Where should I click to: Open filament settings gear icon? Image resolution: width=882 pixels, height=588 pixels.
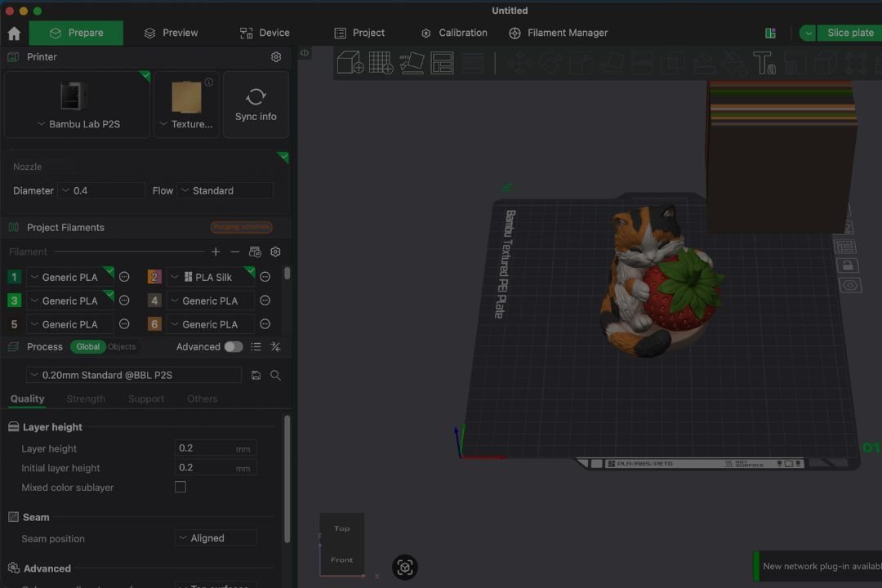pyautogui.click(x=275, y=252)
